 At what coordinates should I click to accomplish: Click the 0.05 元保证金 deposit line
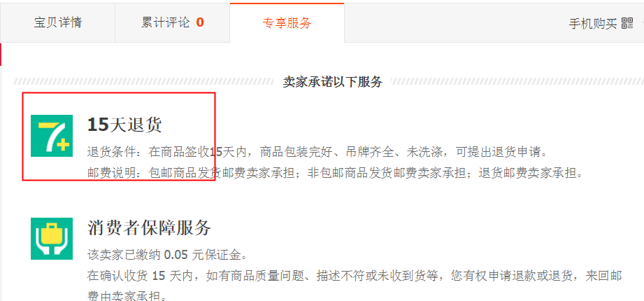point(168,255)
